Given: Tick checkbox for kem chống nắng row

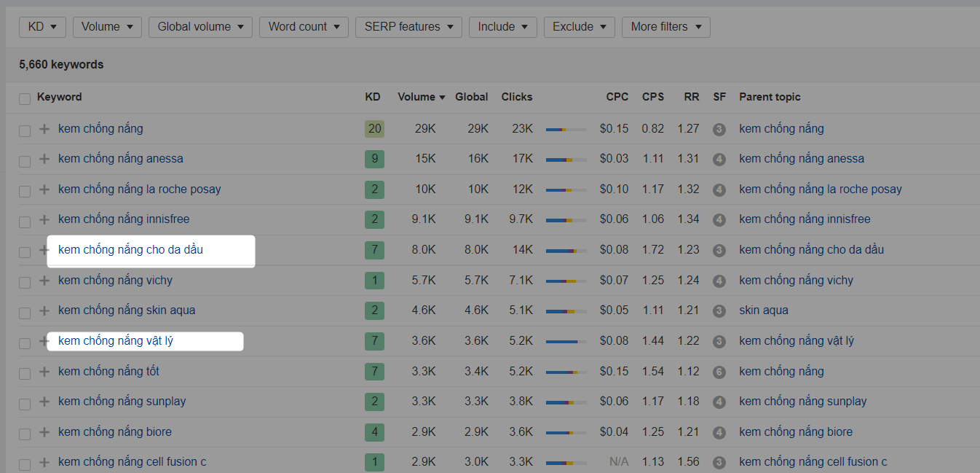Looking at the screenshot, I should pos(25,130).
